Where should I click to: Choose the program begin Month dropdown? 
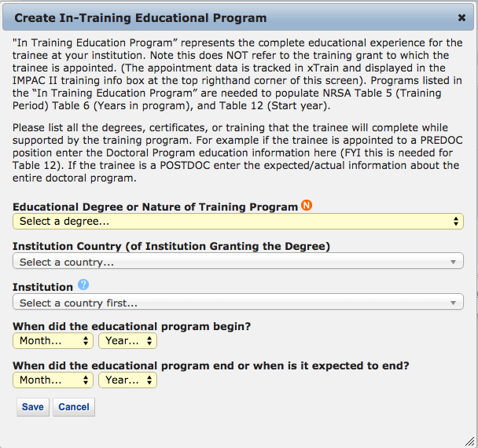[53, 341]
